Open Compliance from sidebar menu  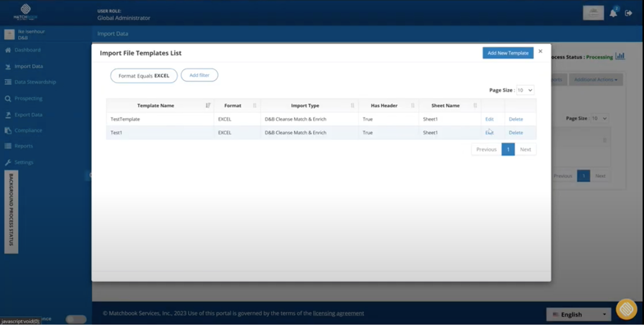point(28,130)
